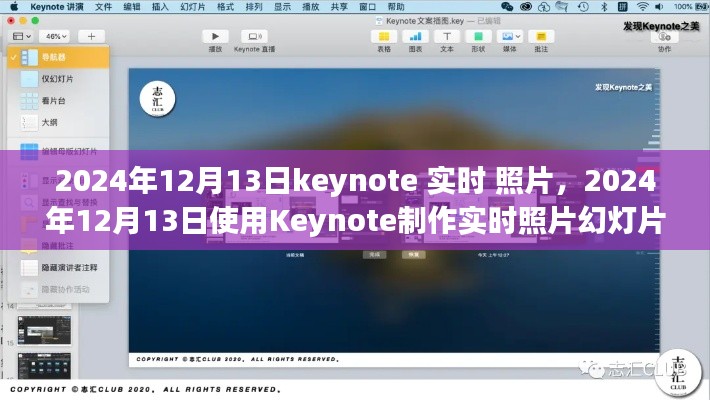Open the 窗口 menu
Viewport: 710px width, 400px height.
[367, 7]
